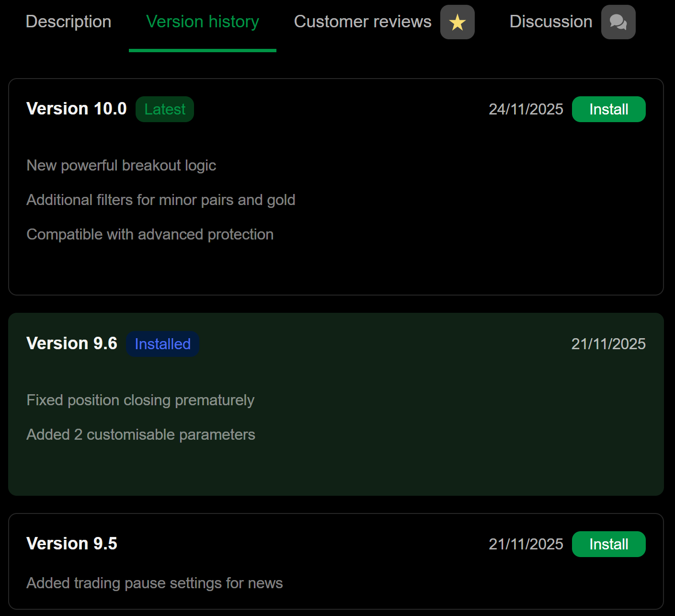Image resolution: width=675 pixels, height=616 pixels.
Task: Select the Version 9.6 heading
Action: pos(72,343)
